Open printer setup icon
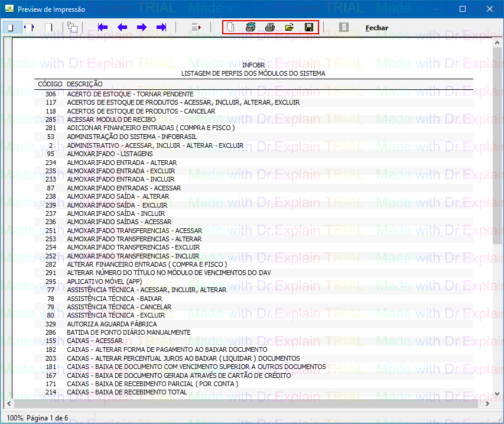The width and height of the screenshot is (504, 424). 251,27
